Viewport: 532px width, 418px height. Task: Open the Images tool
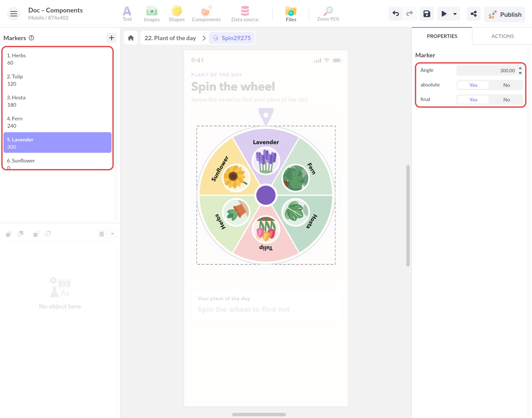(152, 14)
